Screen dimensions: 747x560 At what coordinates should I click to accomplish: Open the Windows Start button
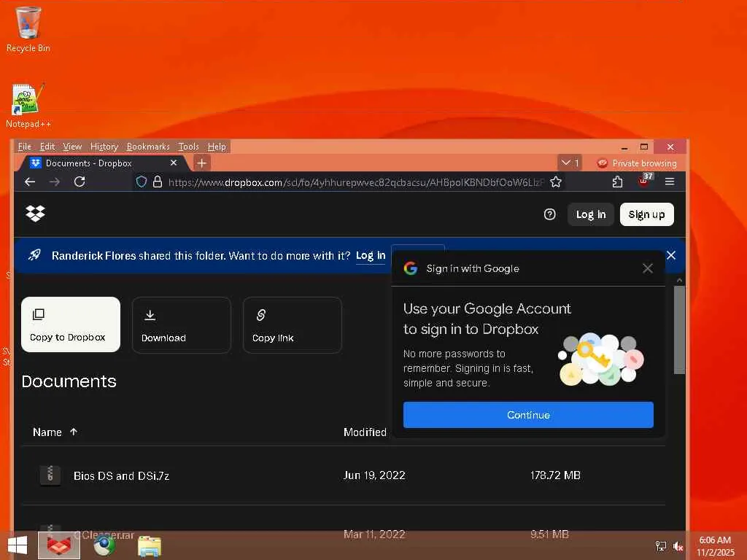click(x=18, y=545)
